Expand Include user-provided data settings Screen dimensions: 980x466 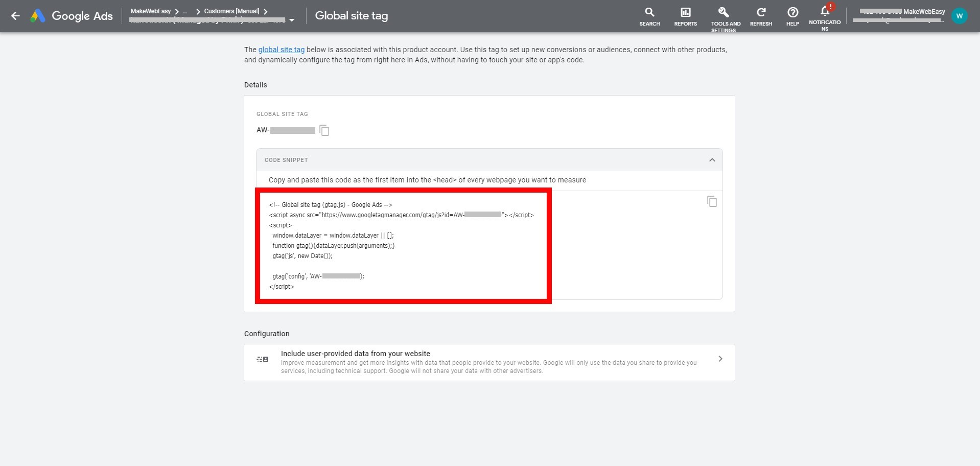[720, 358]
